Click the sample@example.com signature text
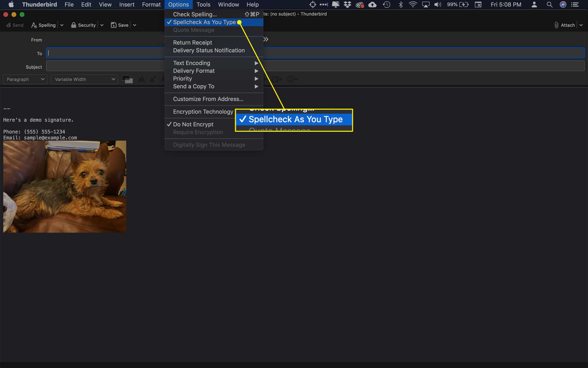 (50, 138)
